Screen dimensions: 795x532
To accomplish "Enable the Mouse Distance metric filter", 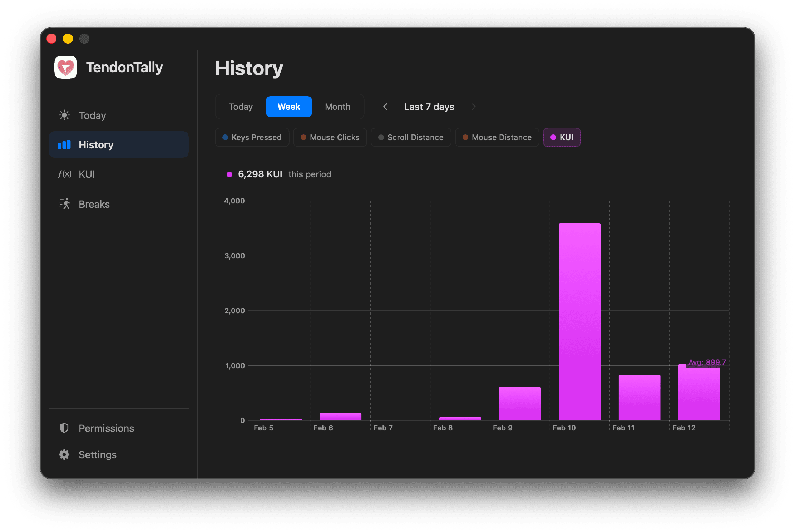I will pyautogui.click(x=497, y=137).
